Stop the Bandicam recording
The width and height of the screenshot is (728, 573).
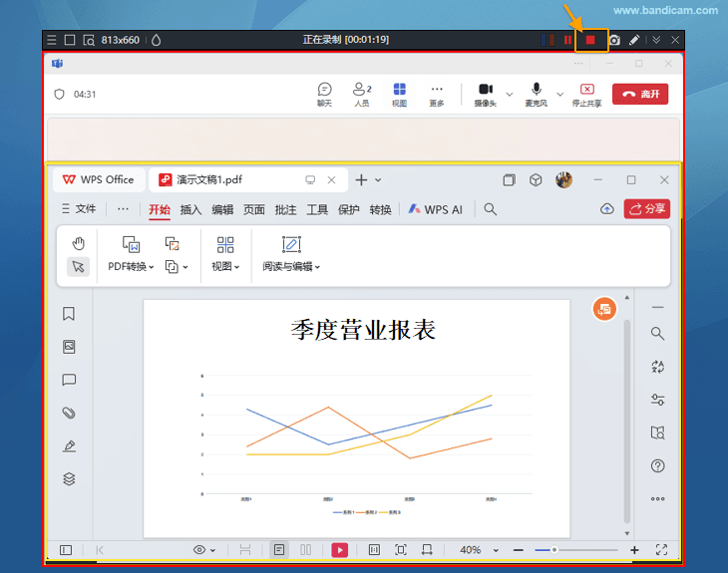590,41
